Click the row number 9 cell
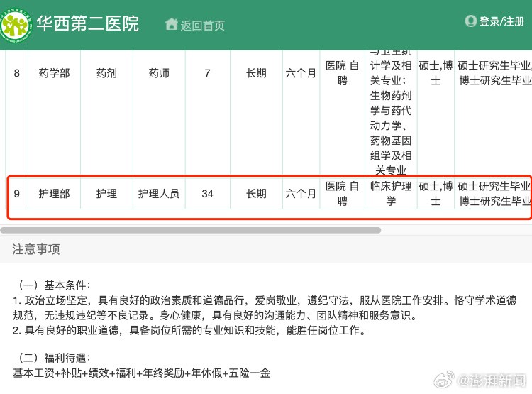Screen dimensions: 532x394 pyautogui.click(x=16, y=193)
